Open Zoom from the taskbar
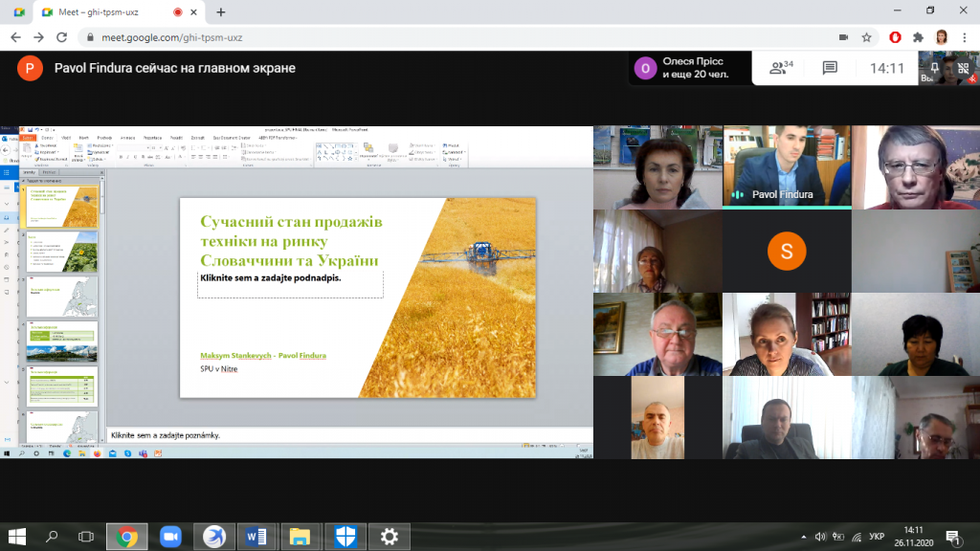This screenshot has width=980, height=551. [170, 536]
